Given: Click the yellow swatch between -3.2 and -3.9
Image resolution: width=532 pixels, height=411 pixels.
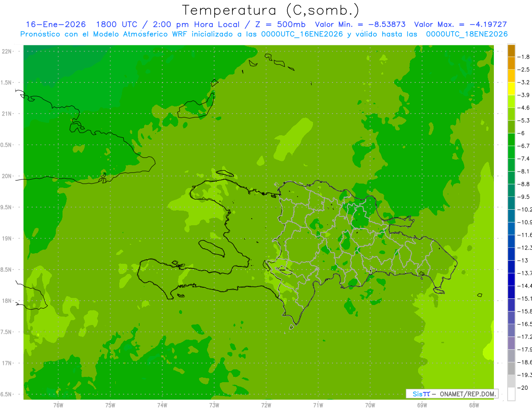Looking at the screenshot, I should point(511,89).
